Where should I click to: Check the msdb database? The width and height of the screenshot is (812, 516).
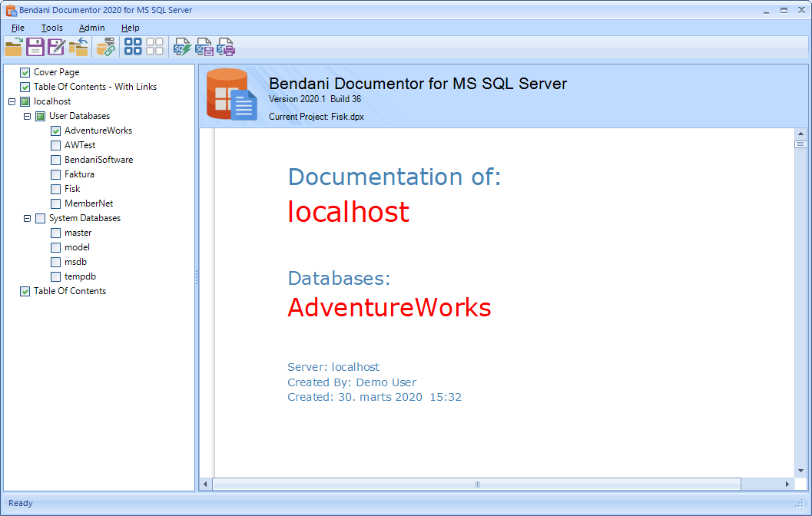[56, 262]
